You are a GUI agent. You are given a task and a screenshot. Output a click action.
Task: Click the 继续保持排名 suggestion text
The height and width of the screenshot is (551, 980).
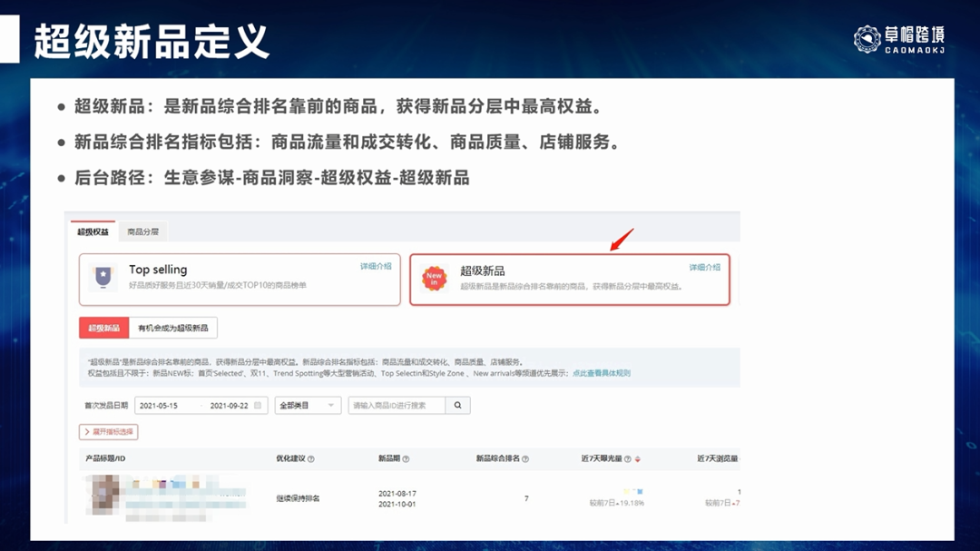(x=299, y=498)
